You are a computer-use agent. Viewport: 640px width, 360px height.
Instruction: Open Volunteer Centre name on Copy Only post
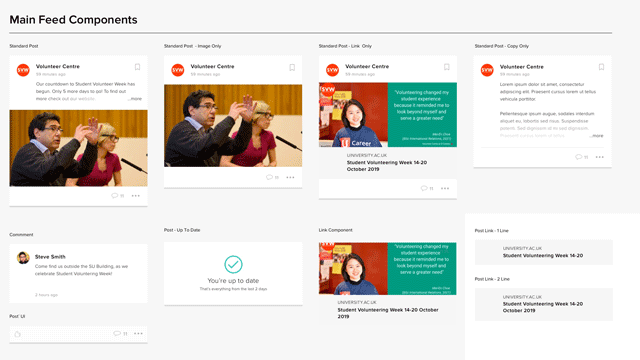tap(522, 67)
